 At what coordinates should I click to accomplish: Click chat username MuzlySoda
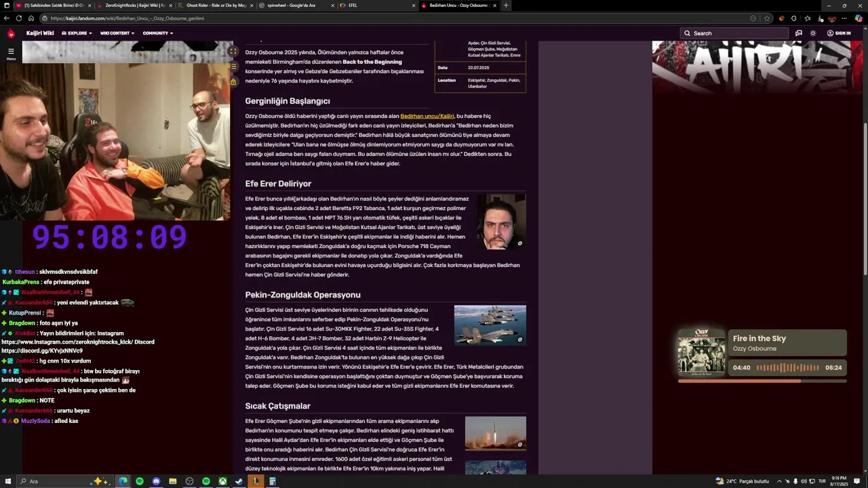(x=35, y=421)
